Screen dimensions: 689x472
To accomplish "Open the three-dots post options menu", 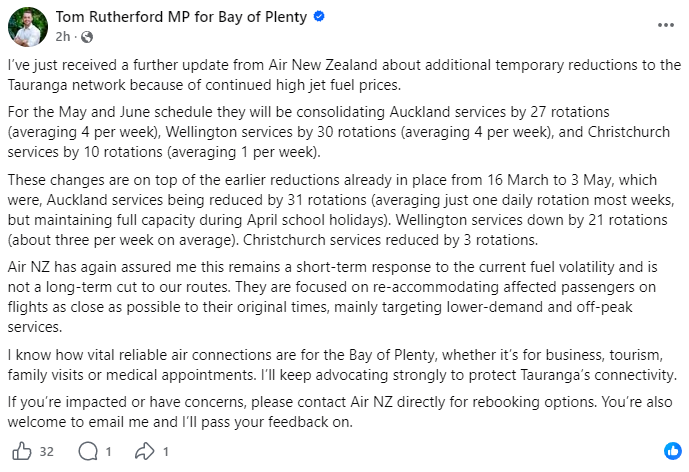I will (x=666, y=24).
